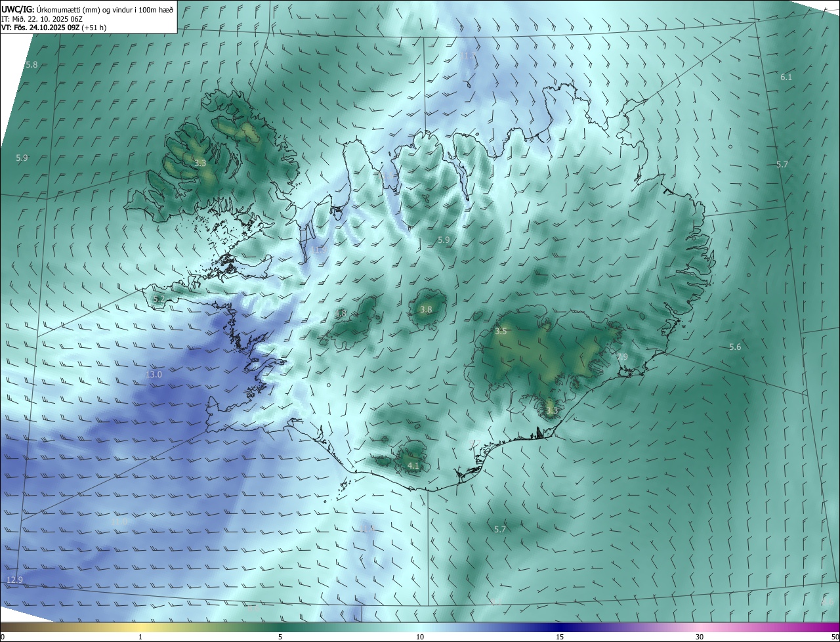
Task: Click the '15' label on the colour scale
Action: click(560, 637)
